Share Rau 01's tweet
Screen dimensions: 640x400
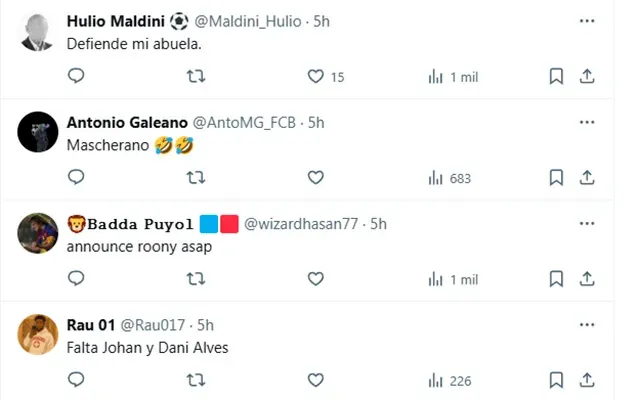tap(587, 380)
